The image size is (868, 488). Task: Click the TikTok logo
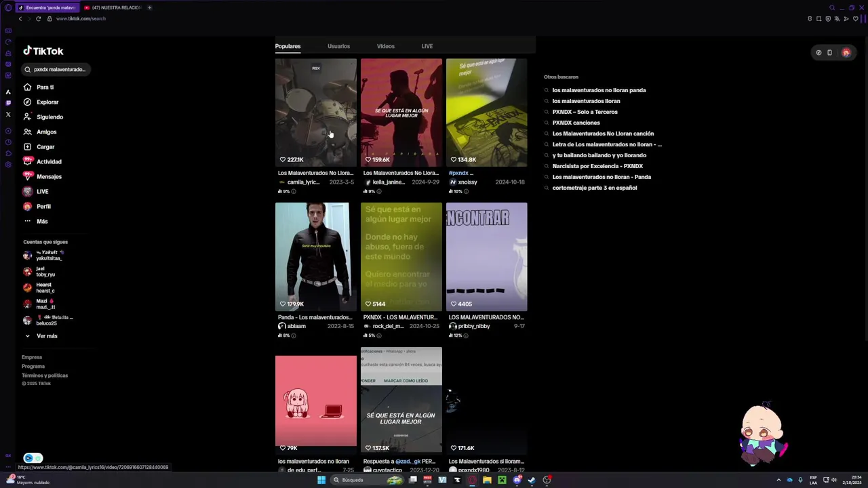click(43, 51)
